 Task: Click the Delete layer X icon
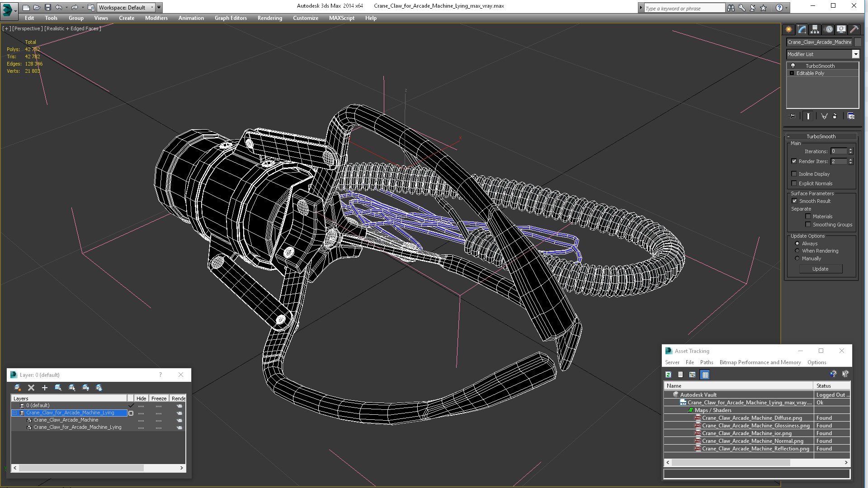[x=31, y=388]
